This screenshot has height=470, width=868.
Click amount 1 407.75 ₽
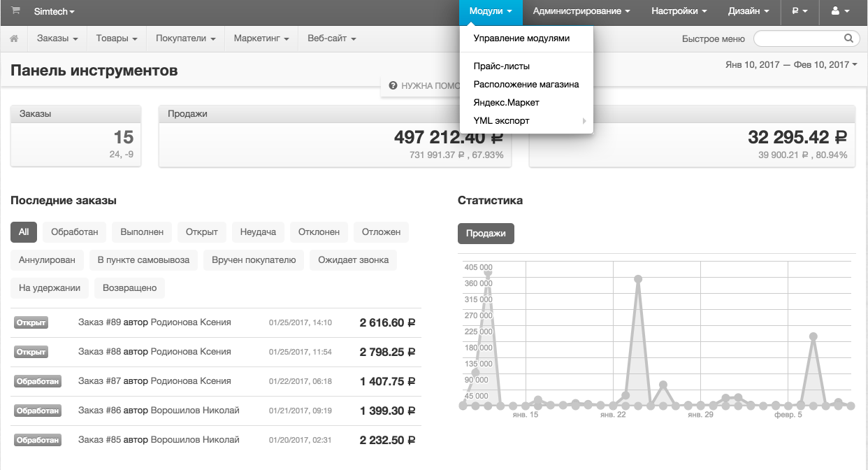(x=387, y=382)
